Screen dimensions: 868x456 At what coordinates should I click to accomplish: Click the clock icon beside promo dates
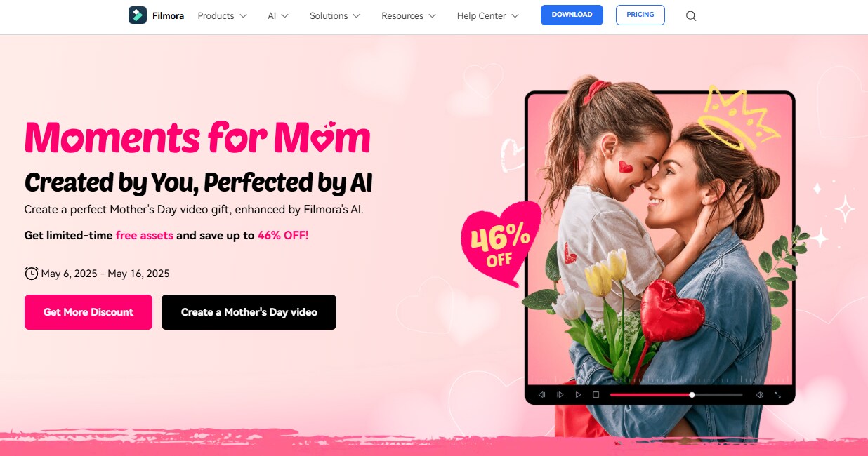click(x=31, y=273)
